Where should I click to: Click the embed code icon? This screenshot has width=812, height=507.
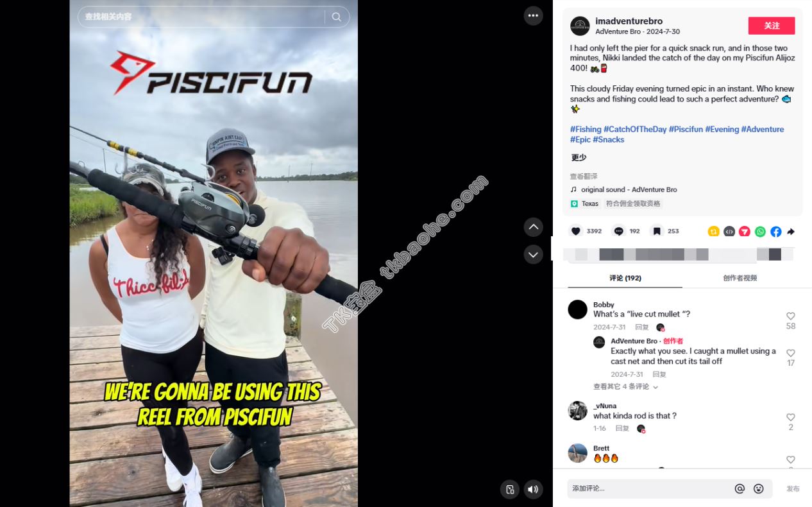(729, 232)
